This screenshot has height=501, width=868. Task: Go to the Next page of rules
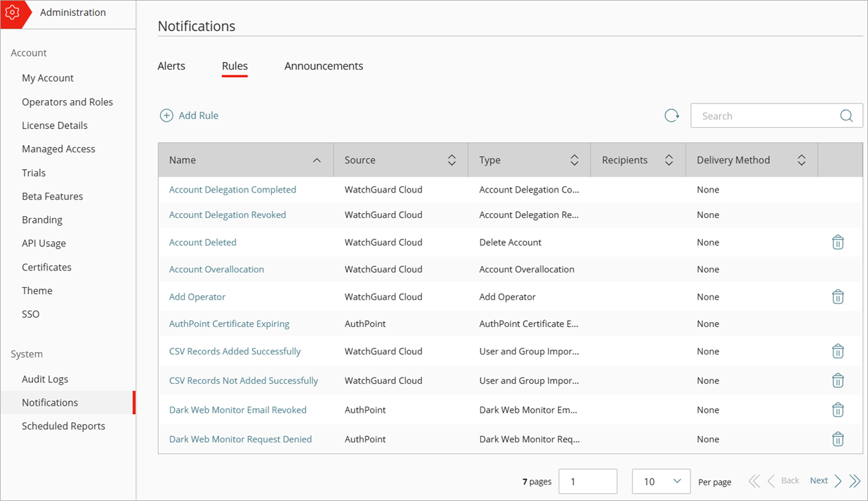pyautogui.click(x=818, y=480)
